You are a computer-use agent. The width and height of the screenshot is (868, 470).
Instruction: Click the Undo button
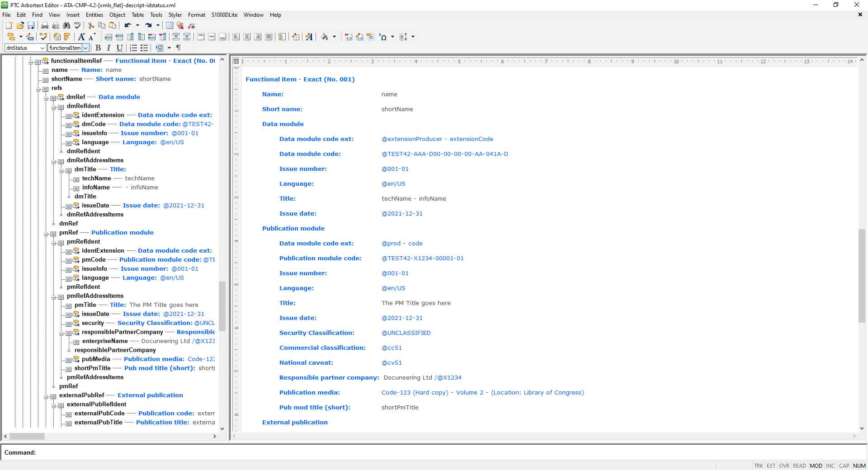[x=128, y=25]
